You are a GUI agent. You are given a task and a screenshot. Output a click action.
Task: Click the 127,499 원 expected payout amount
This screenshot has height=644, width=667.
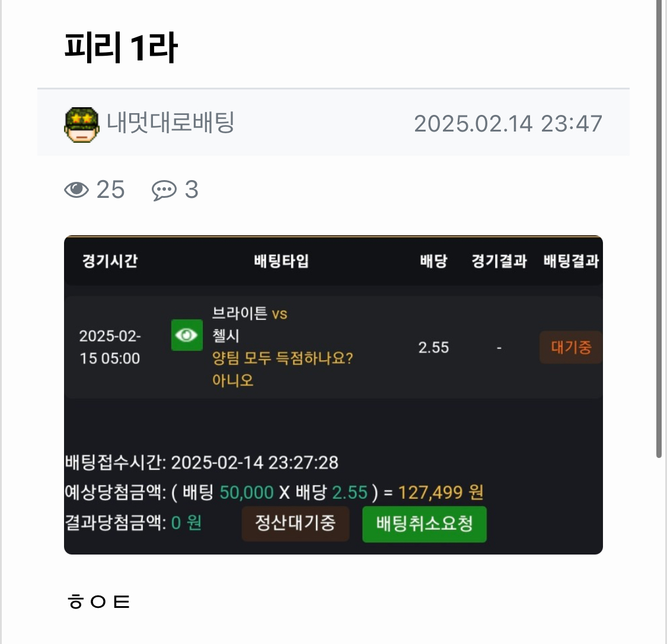click(x=441, y=493)
